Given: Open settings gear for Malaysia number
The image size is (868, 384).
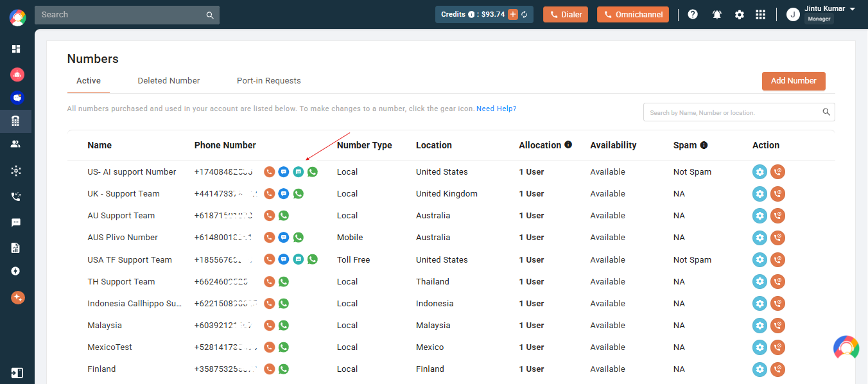Looking at the screenshot, I should tap(760, 326).
